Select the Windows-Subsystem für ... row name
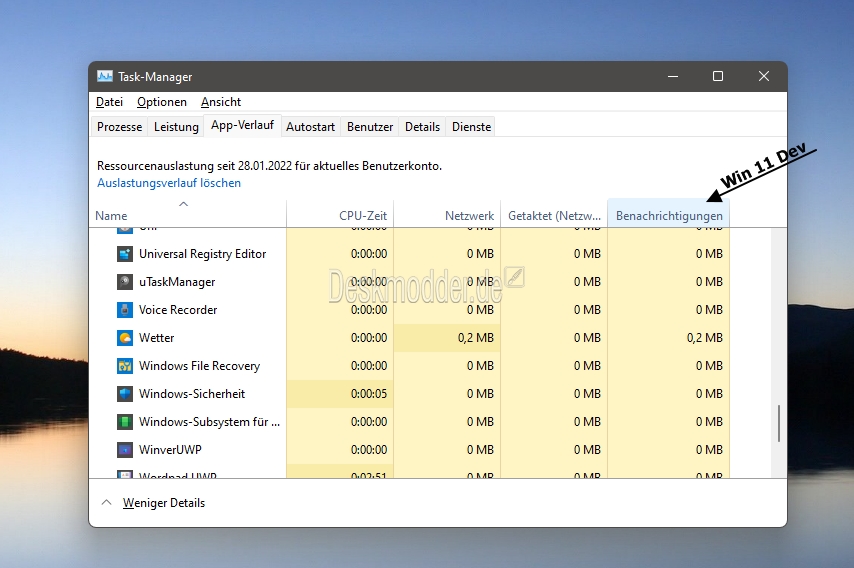 [209, 422]
